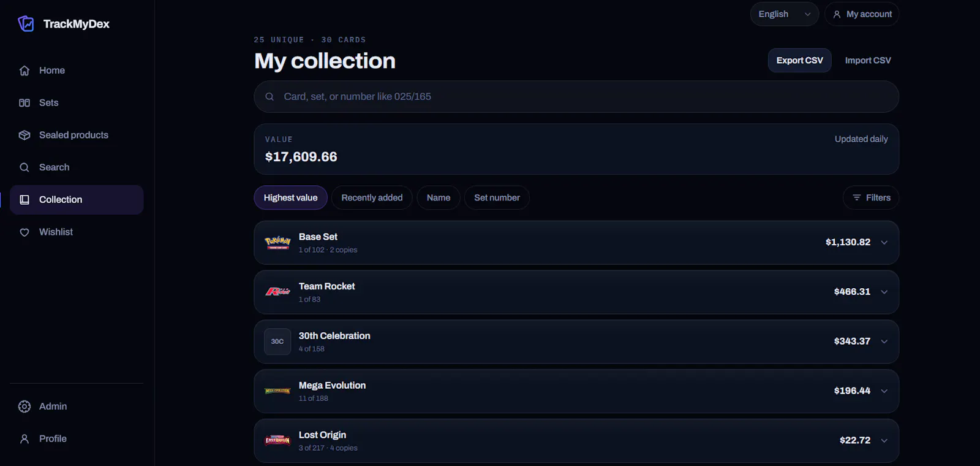980x466 pixels.
Task: Select Collection in sidebar
Action: [x=77, y=200]
